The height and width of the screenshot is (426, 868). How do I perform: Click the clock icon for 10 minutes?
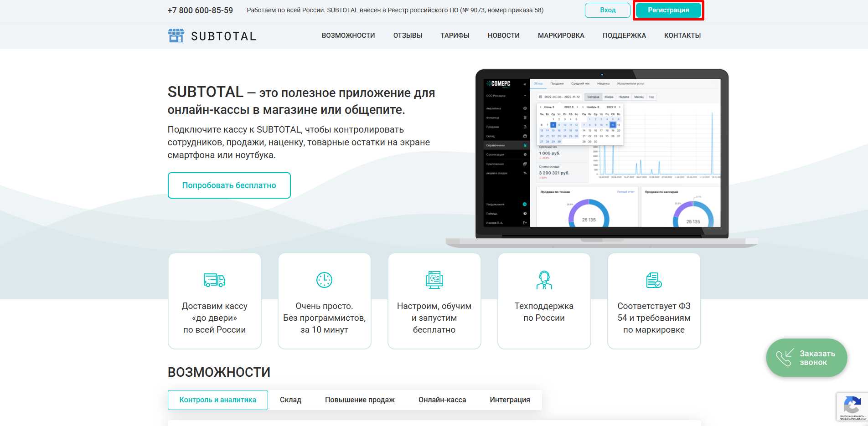click(x=324, y=280)
